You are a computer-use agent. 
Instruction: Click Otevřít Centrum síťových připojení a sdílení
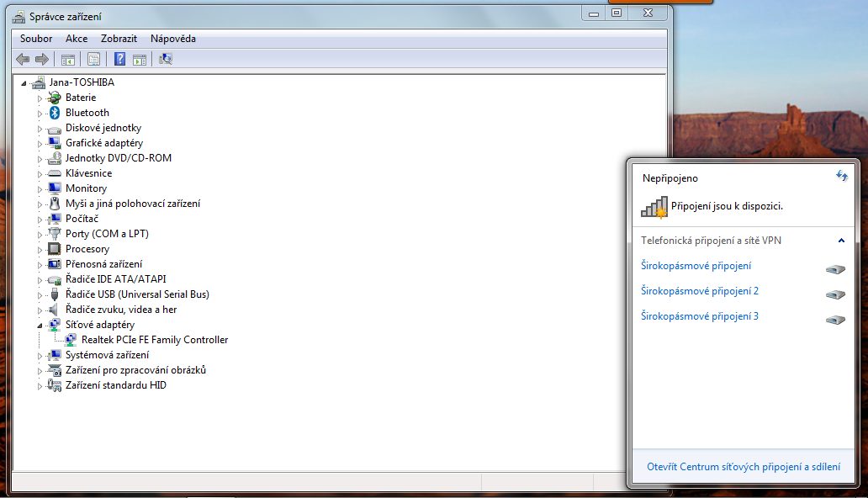click(x=743, y=467)
